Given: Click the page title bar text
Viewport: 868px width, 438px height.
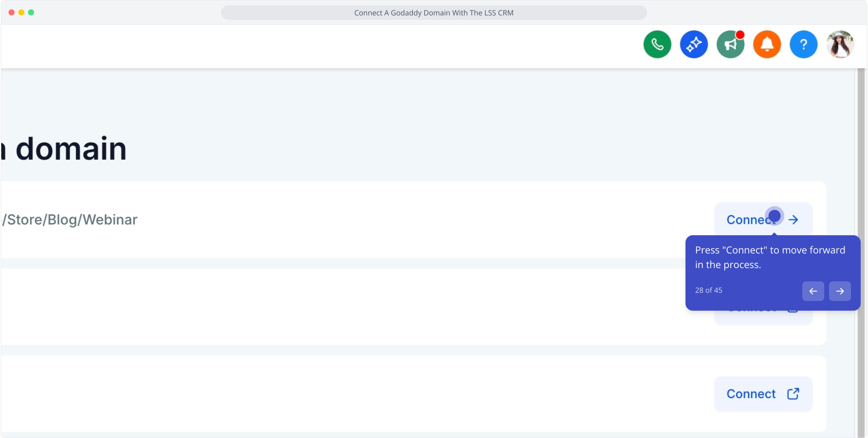Looking at the screenshot, I should [434, 13].
